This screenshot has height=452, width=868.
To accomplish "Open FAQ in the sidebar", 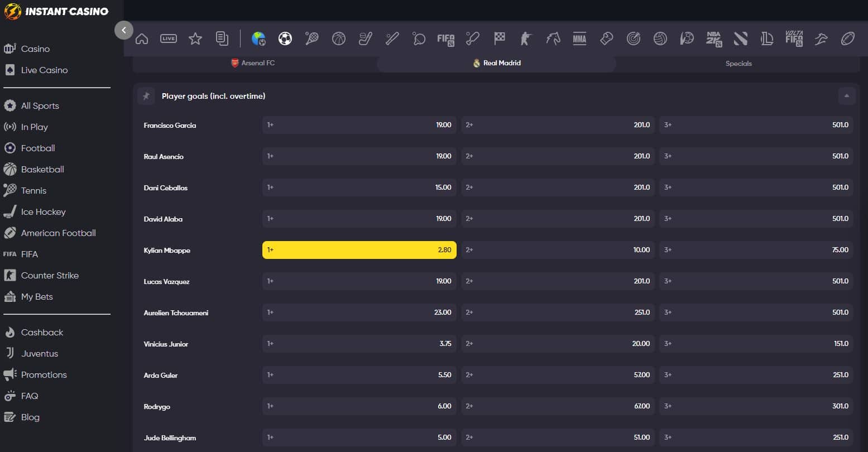I will click(30, 396).
